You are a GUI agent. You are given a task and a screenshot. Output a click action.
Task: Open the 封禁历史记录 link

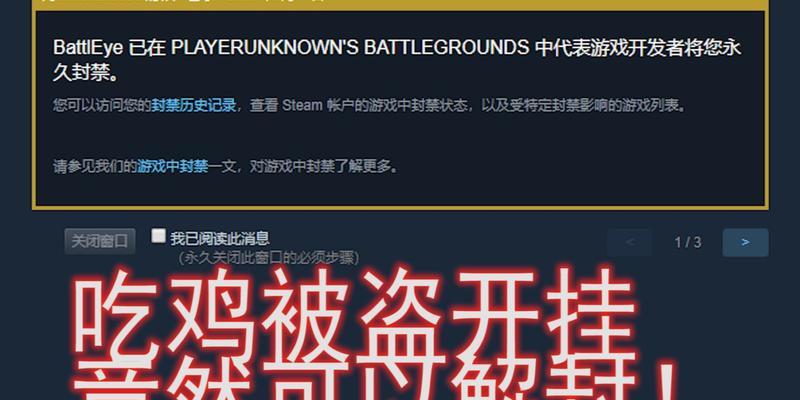tap(193, 106)
